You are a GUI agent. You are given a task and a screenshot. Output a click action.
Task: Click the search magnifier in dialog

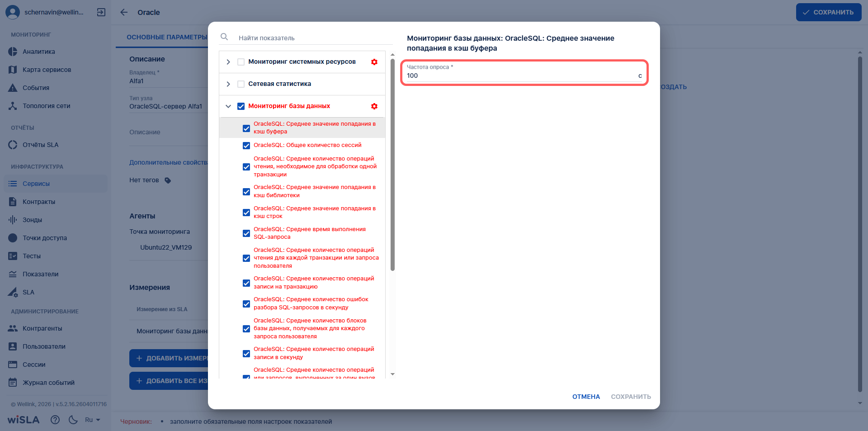point(224,37)
